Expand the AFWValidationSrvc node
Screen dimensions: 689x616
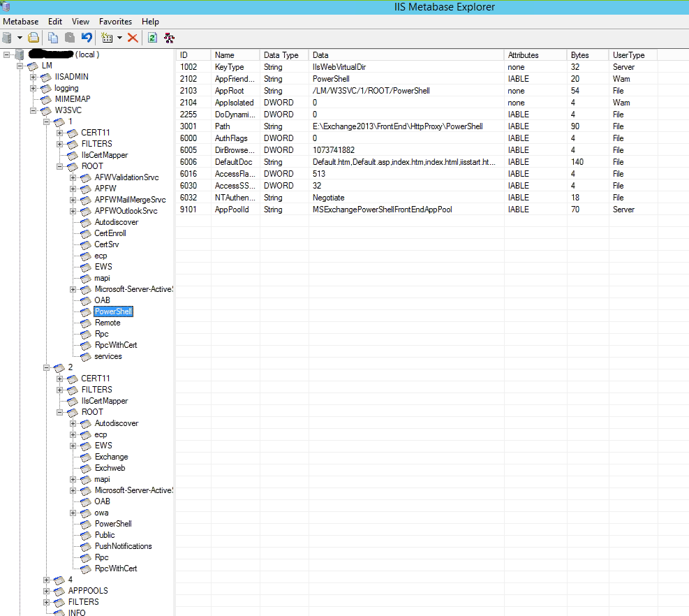73,177
